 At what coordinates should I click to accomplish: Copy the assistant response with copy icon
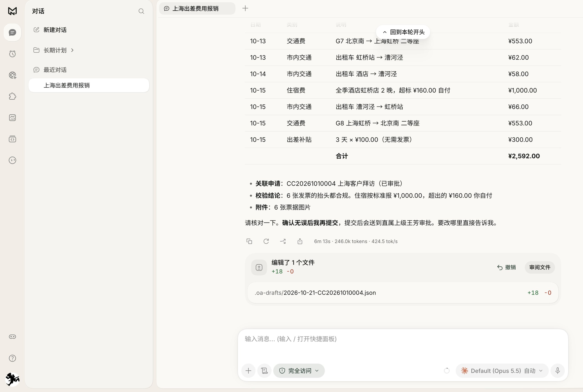coord(249,241)
